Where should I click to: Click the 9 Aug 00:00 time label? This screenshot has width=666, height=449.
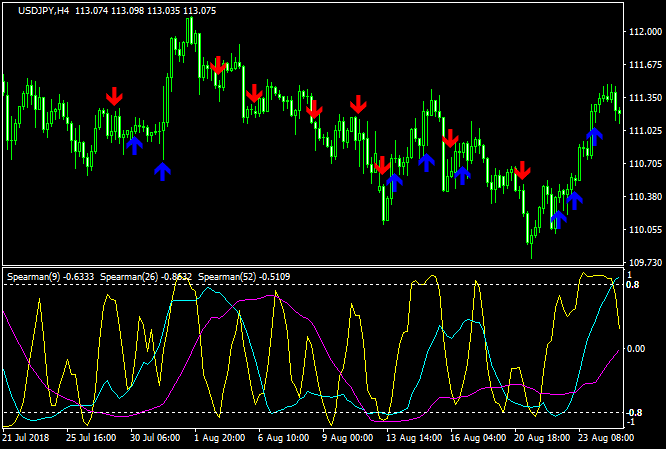(347, 438)
